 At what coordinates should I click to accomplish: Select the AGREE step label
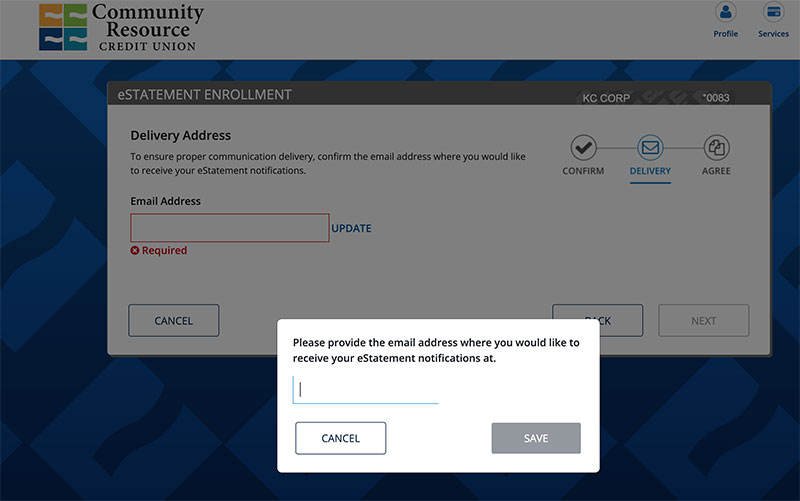(x=716, y=171)
